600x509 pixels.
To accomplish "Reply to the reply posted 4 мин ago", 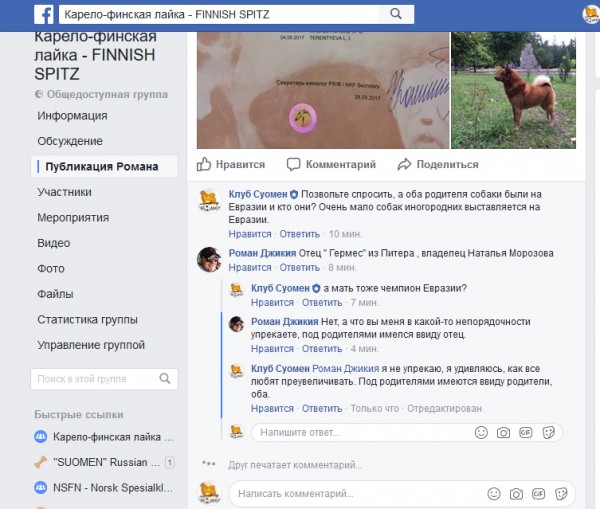I will (x=322, y=349).
